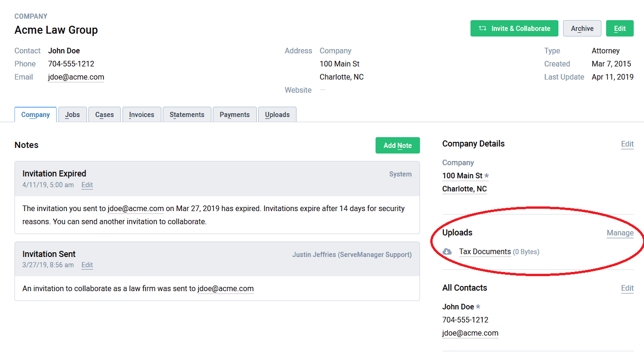Click the 100 Main St address link
This screenshot has height=359, width=644.
[x=462, y=176]
